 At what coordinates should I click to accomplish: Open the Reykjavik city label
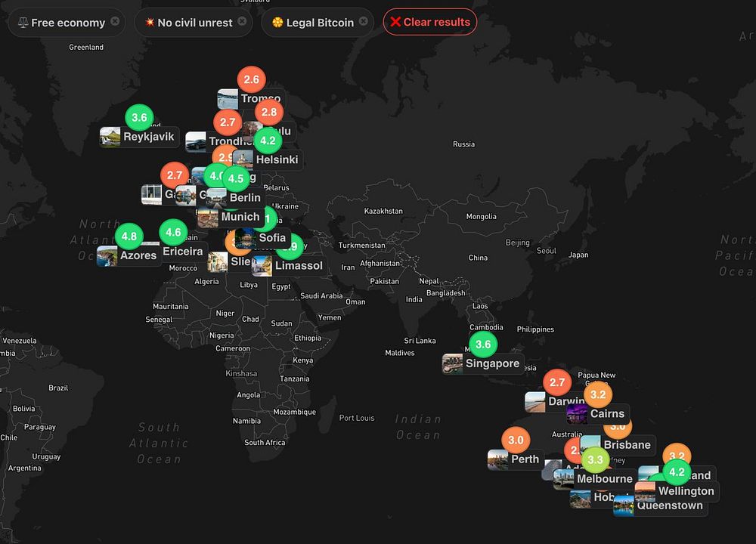point(148,137)
